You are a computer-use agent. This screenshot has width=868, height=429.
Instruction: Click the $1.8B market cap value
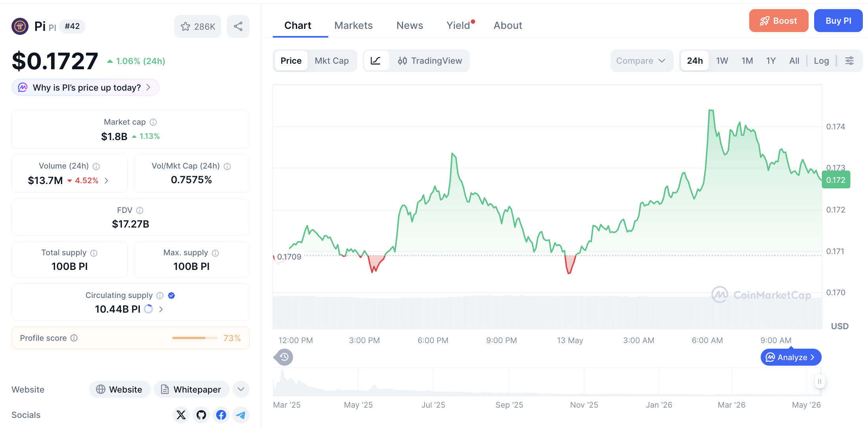pos(114,137)
